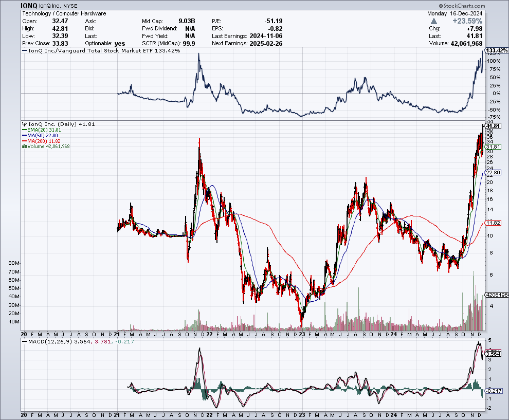Click the volume axis tag 4206196
The width and height of the screenshot is (509, 420).
tap(497, 295)
